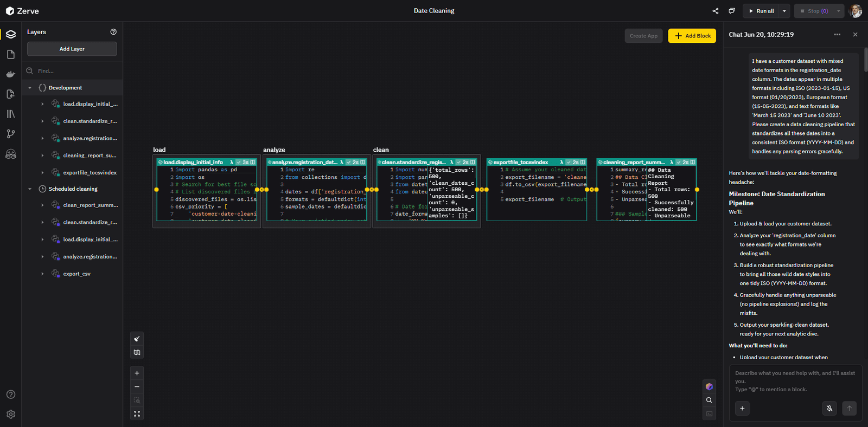Image resolution: width=868 pixels, height=427 pixels.
Task: Collapse the Development layer
Action: click(x=30, y=88)
